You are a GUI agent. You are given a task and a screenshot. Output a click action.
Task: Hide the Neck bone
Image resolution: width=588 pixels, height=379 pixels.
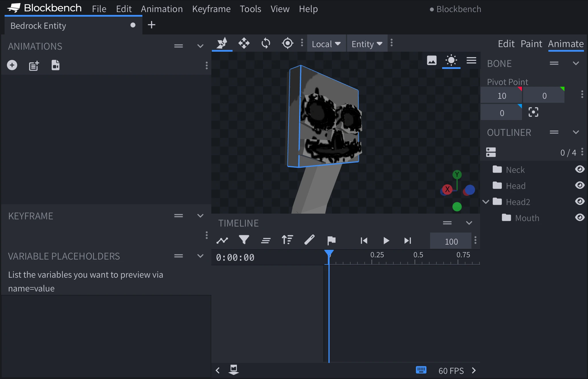(x=580, y=169)
